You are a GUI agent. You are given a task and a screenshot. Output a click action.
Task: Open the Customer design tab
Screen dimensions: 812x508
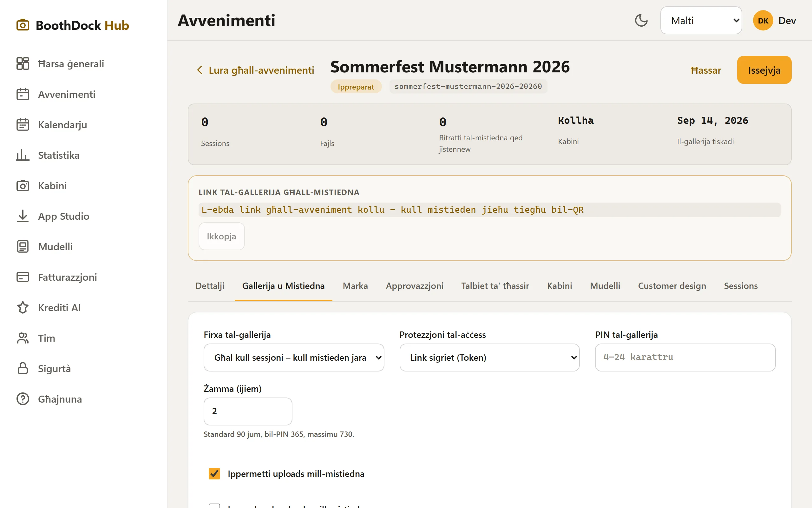tap(672, 286)
